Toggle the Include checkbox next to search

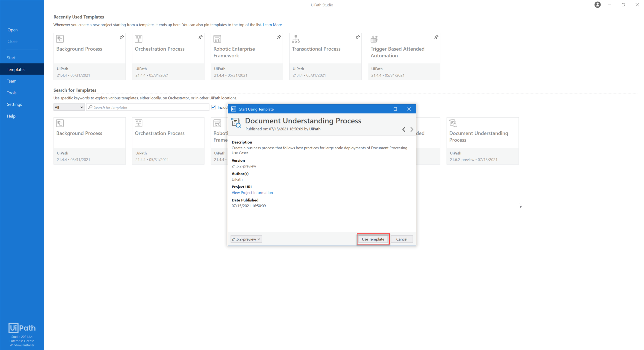pos(214,107)
